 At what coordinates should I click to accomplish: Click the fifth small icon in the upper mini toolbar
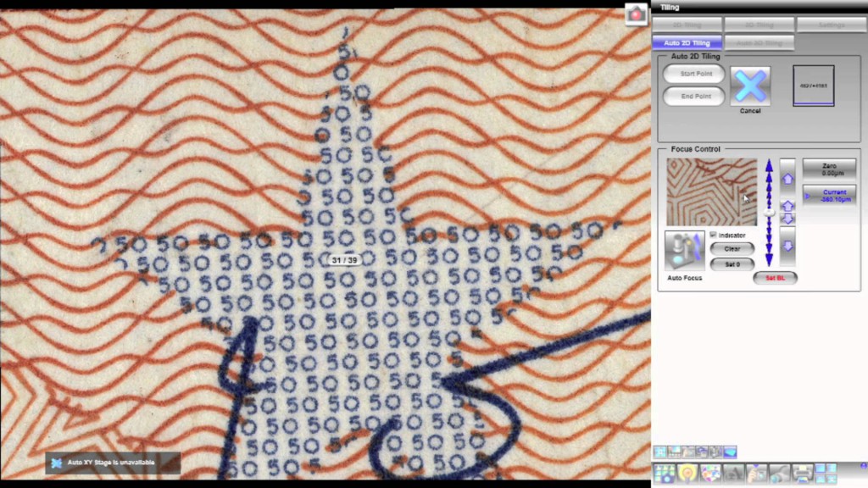click(x=715, y=452)
